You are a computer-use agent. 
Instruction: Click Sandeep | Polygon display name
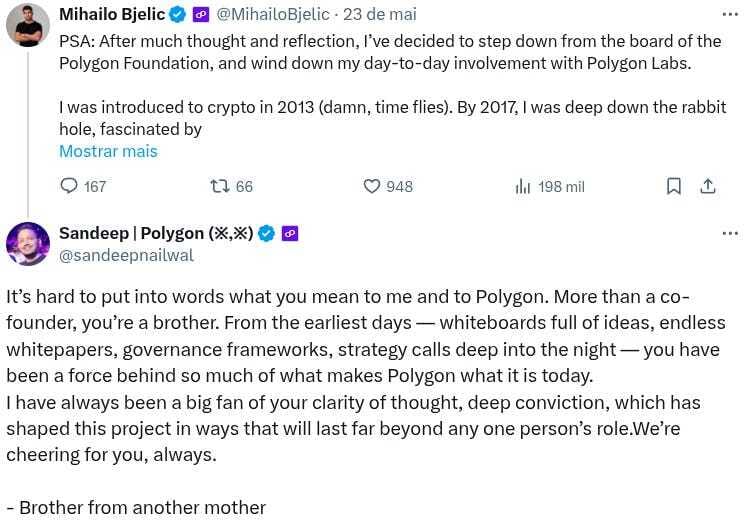pos(155,233)
